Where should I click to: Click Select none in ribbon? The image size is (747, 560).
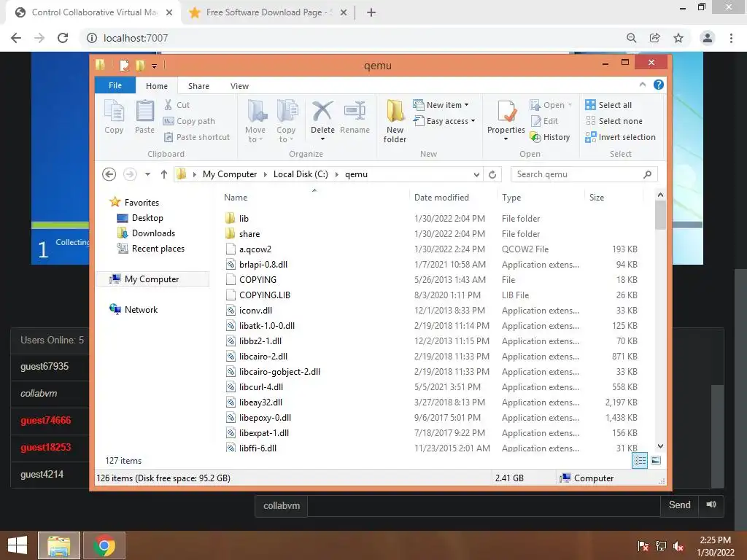pos(614,121)
